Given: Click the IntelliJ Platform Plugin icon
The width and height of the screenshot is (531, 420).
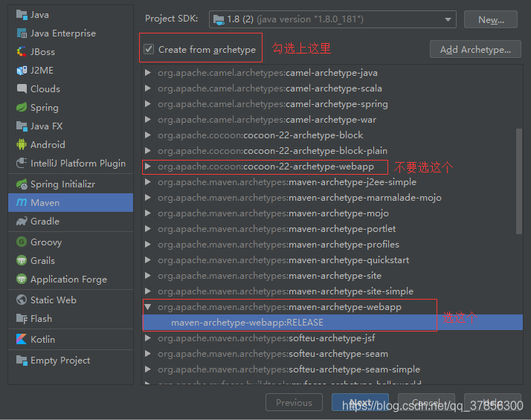Looking at the screenshot, I should (x=22, y=163).
